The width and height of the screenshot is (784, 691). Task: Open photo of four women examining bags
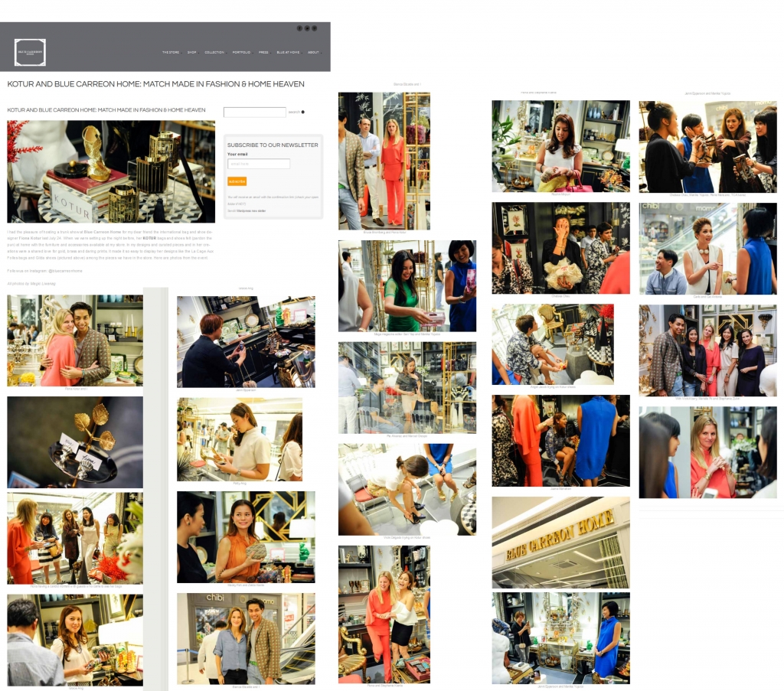click(x=708, y=147)
